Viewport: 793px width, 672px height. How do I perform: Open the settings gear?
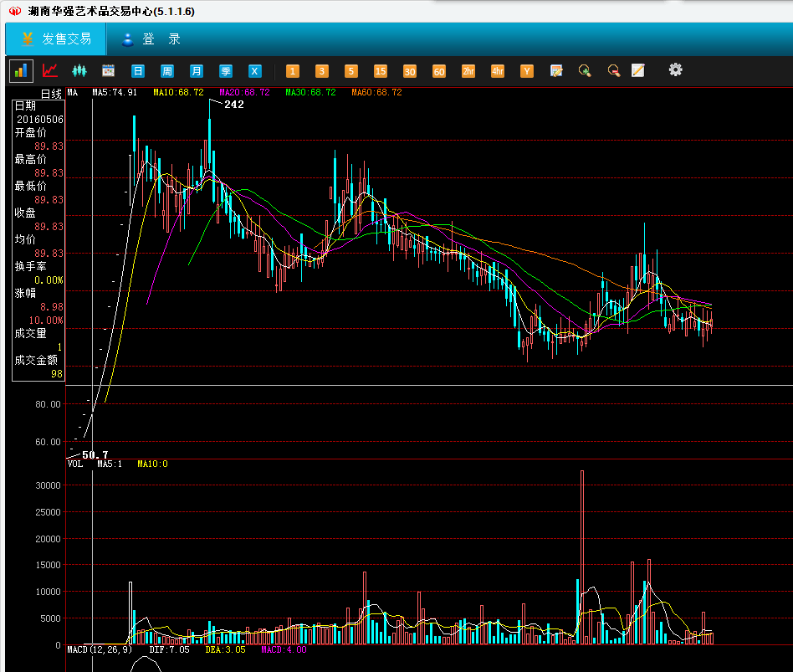[x=676, y=69]
